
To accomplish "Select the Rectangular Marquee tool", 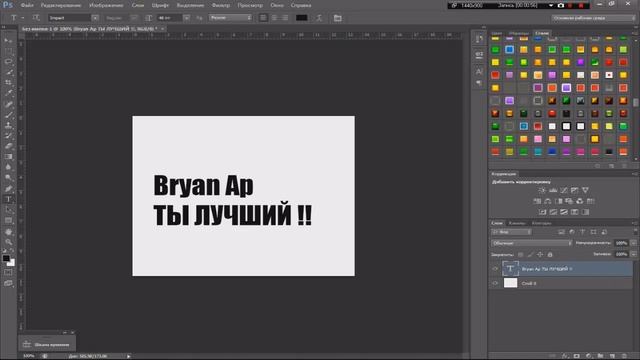I will 8,51.
